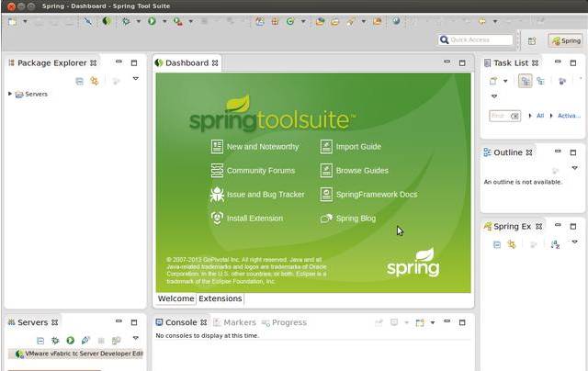Open the New Task dropdown arrow in Task List
The width and height of the screenshot is (588, 371).
505,81
